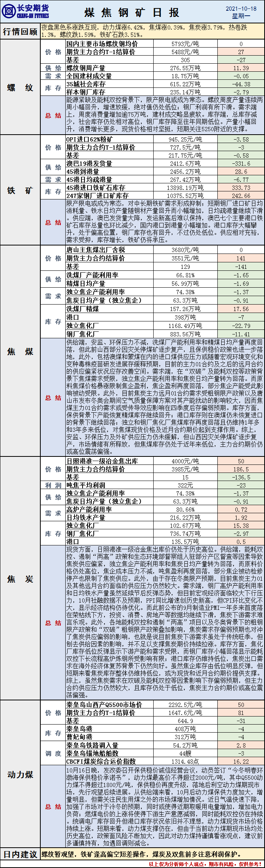Screen dimensions: 265x868
Task: Select 澳巴19港发货量 row label
Action: point(89,163)
